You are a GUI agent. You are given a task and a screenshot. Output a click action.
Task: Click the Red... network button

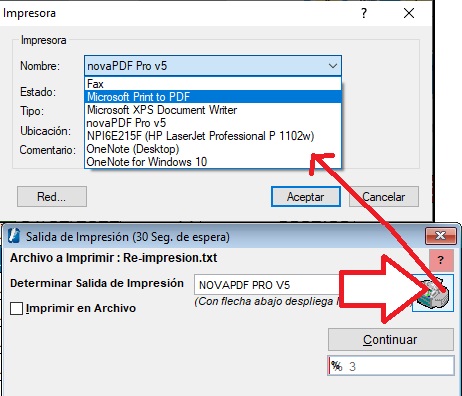point(52,197)
